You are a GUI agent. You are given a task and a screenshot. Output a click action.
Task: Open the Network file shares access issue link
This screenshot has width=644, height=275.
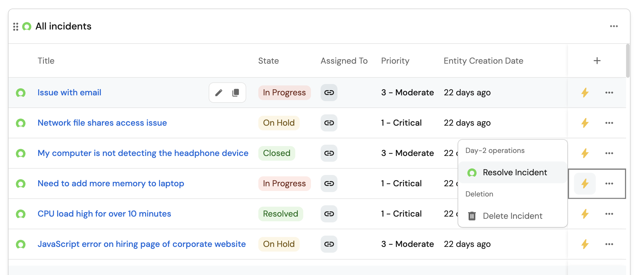click(x=102, y=123)
